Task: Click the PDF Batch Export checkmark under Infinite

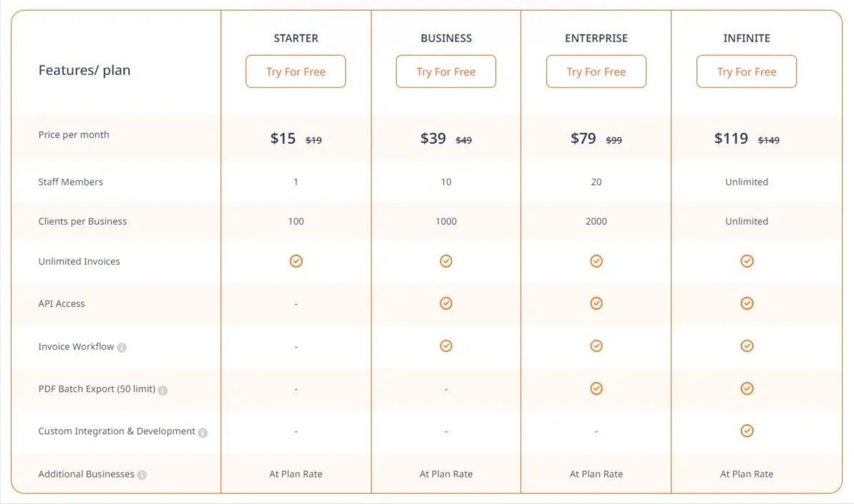Action: pyautogui.click(x=747, y=389)
